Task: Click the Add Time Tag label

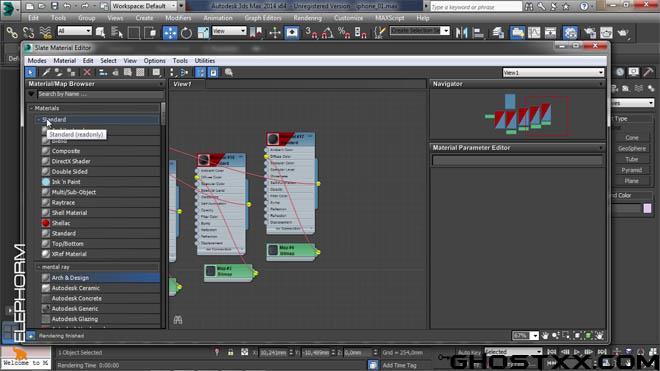Action: coord(399,365)
